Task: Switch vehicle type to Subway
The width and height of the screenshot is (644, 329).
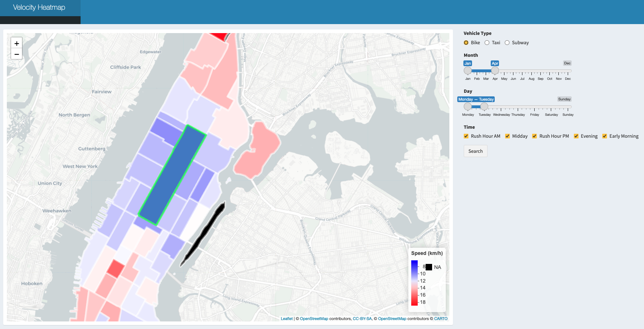Action: 507,43
